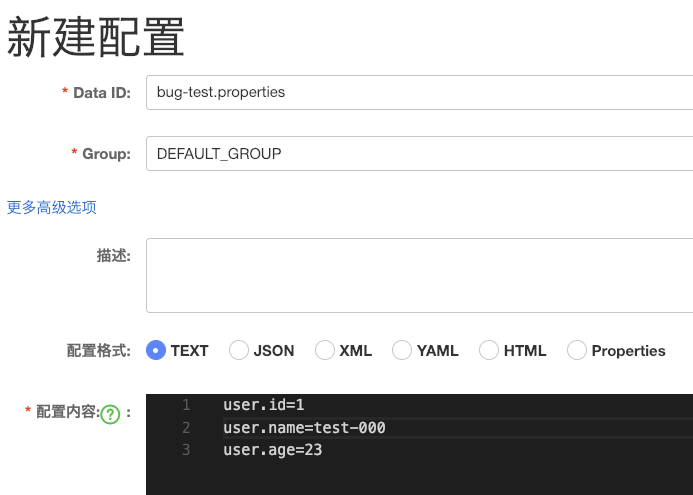Open the 更多高级选项 link

[x=52, y=207]
